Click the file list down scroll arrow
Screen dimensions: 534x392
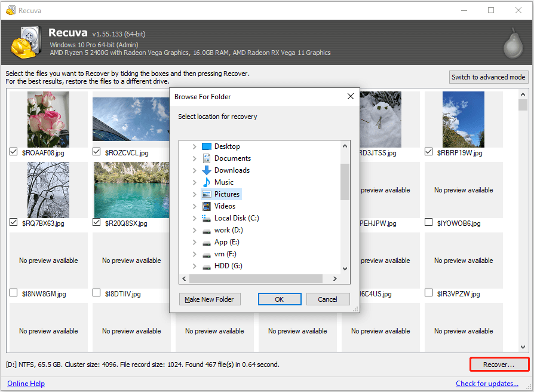[523, 347]
